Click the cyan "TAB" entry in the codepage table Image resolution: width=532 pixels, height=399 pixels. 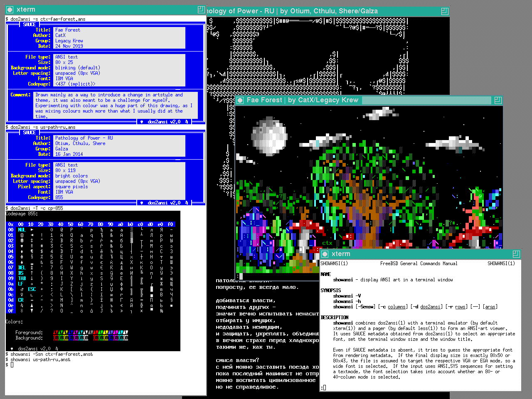(x=22, y=278)
